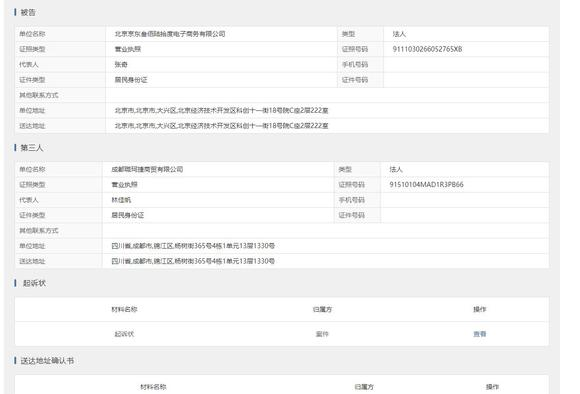Select the defendant 单位地址 Beijing address

[221, 110]
